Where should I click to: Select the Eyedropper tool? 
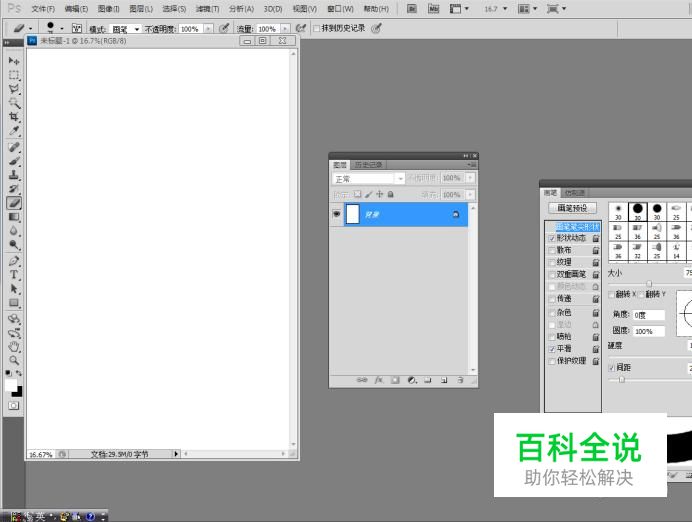14,131
